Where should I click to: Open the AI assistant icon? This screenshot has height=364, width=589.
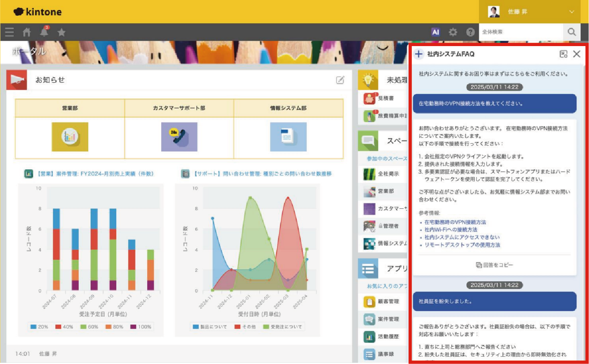click(435, 32)
